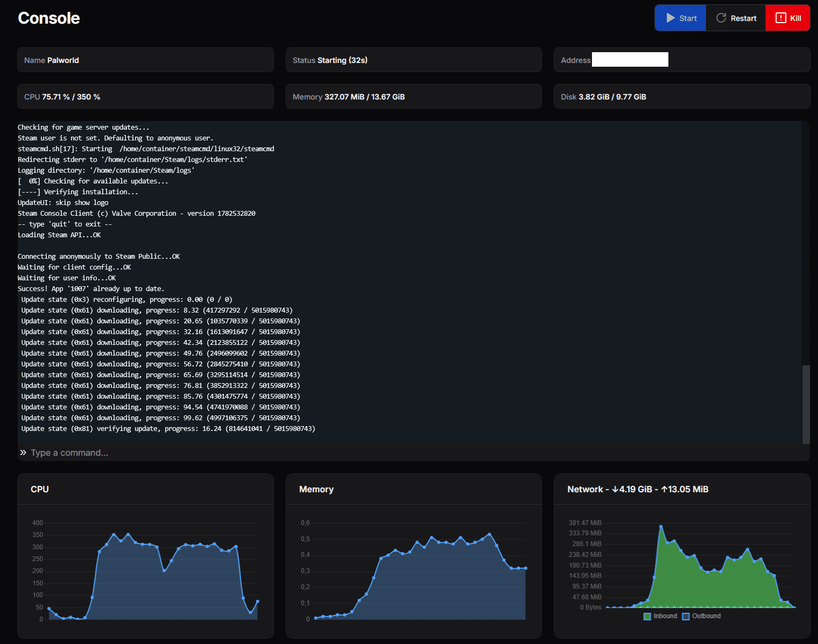The width and height of the screenshot is (818, 644).
Task: Click the console output scrollbar thumb
Action: 806,404
